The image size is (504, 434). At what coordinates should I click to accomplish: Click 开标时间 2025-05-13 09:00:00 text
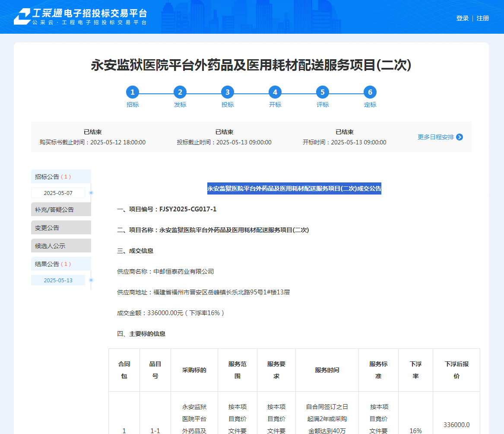point(344,142)
